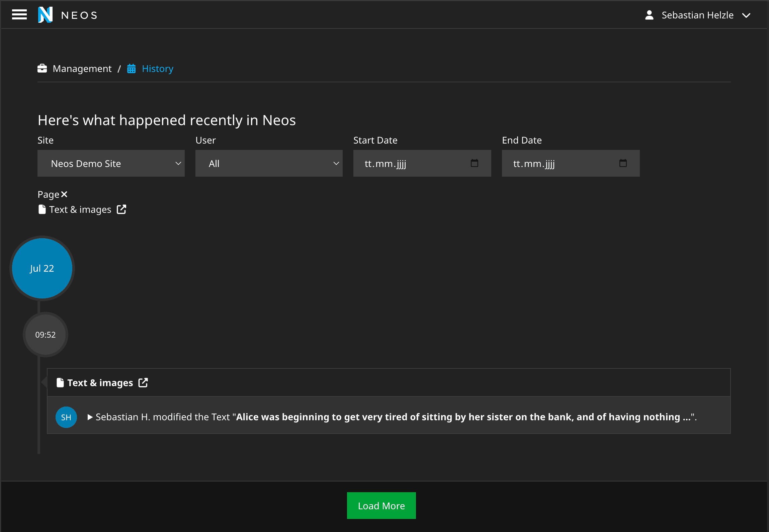Image resolution: width=769 pixels, height=532 pixels.
Task: Click the Text & images page filter label
Action: [x=80, y=209]
